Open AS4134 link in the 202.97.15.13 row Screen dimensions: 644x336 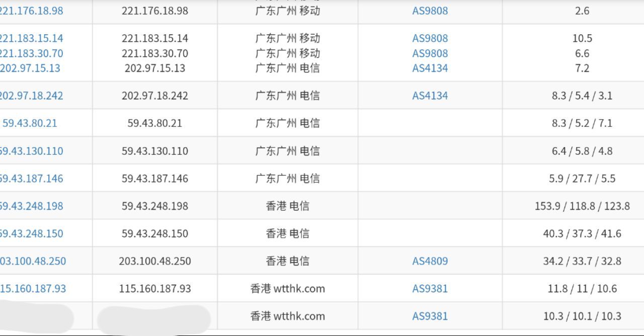(x=430, y=68)
